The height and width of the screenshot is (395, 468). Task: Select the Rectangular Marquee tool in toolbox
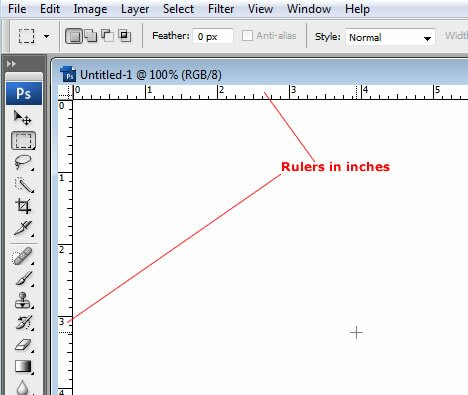(x=23, y=141)
